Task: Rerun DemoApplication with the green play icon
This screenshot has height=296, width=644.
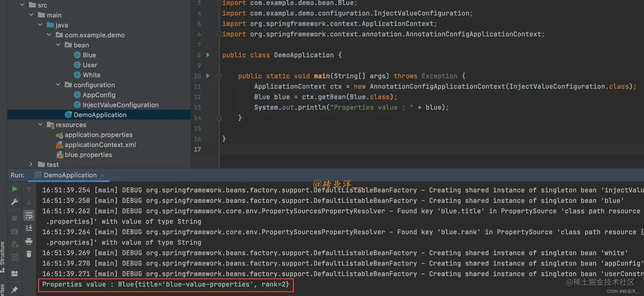Action: (x=14, y=189)
